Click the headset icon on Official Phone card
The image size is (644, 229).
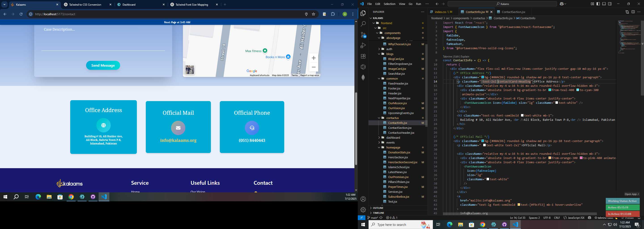click(252, 128)
